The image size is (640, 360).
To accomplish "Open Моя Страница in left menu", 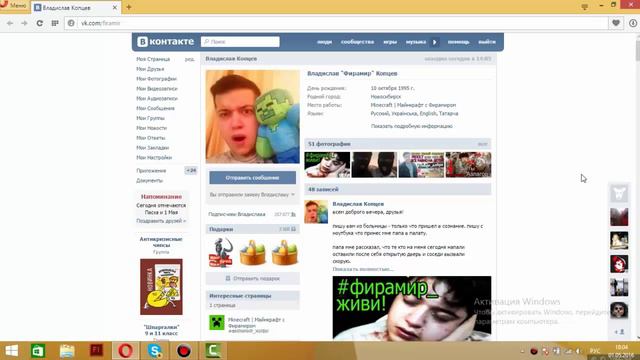I will pos(153,59).
